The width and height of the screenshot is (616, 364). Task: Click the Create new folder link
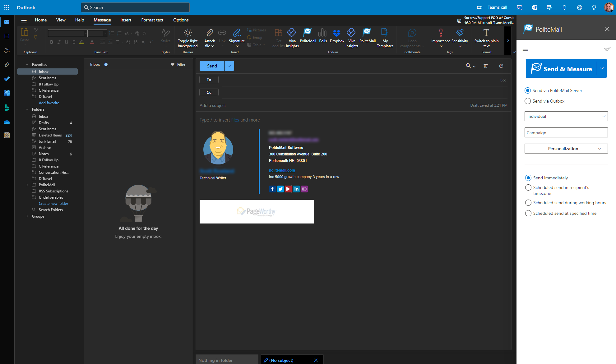tap(53, 204)
